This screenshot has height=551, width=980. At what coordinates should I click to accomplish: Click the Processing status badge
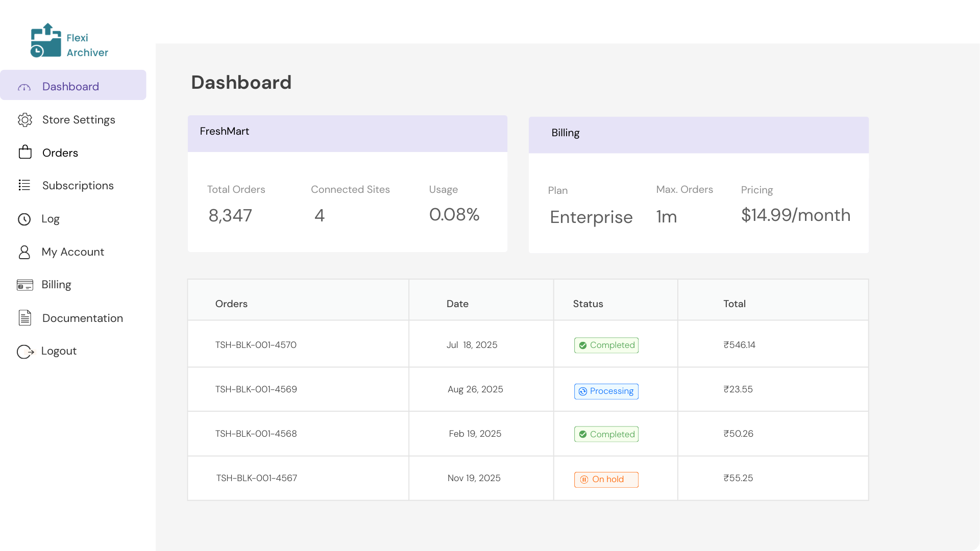click(x=606, y=391)
